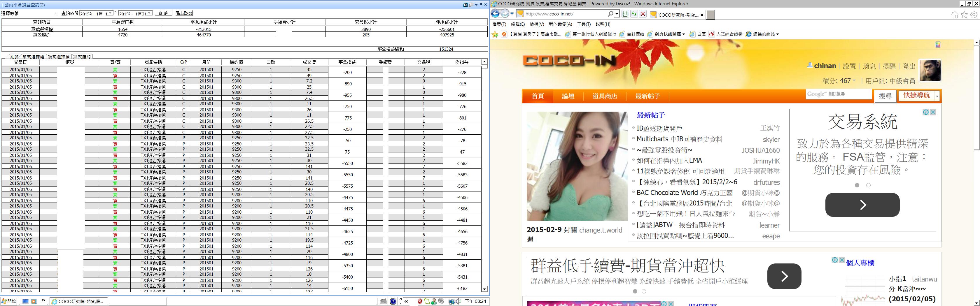Open the 說明(H) menu
The width and height of the screenshot is (980, 306).
603,24
